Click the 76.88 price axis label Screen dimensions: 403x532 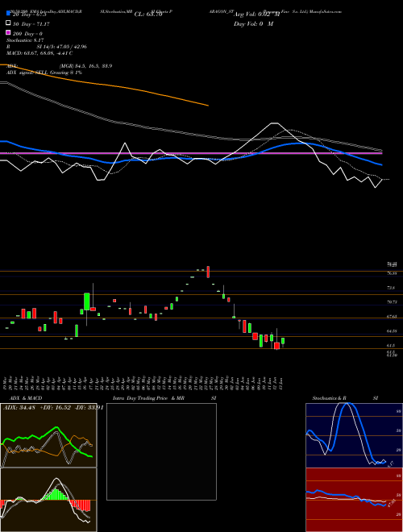coord(392,273)
